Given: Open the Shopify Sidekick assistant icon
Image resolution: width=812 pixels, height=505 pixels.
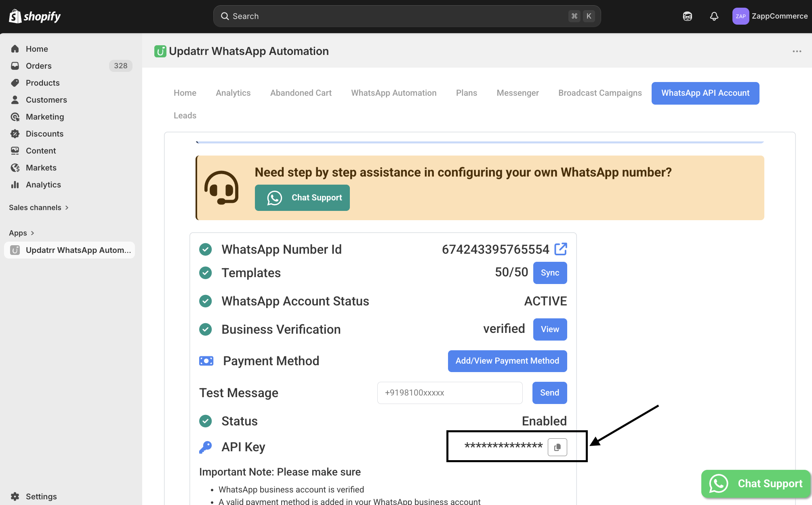Looking at the screenshot, I should 687,16.
